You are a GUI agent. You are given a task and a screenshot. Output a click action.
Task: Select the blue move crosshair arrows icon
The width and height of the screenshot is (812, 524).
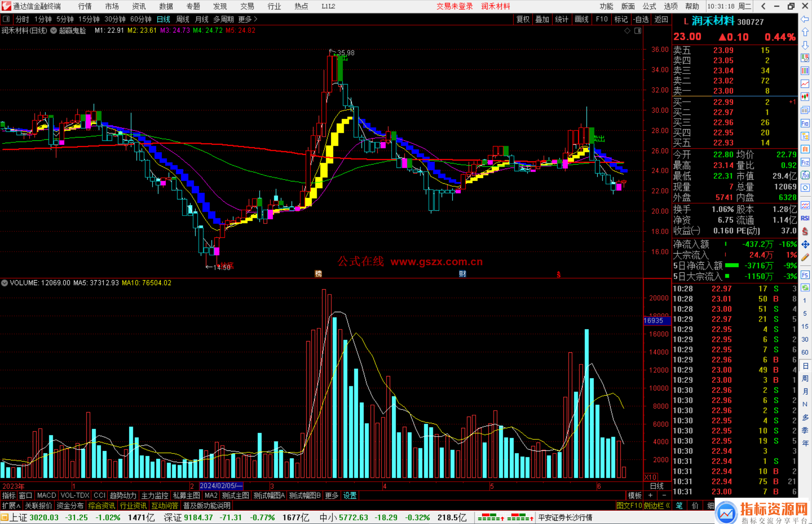point(805,245)
